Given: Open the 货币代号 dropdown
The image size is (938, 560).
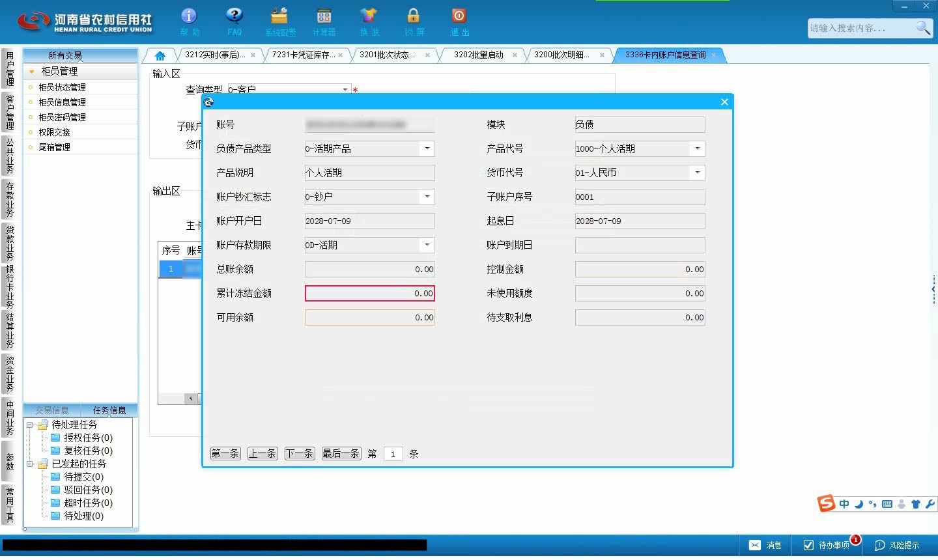Looking at the screenshot, I should pyautogui.click(x=698, y=173).
